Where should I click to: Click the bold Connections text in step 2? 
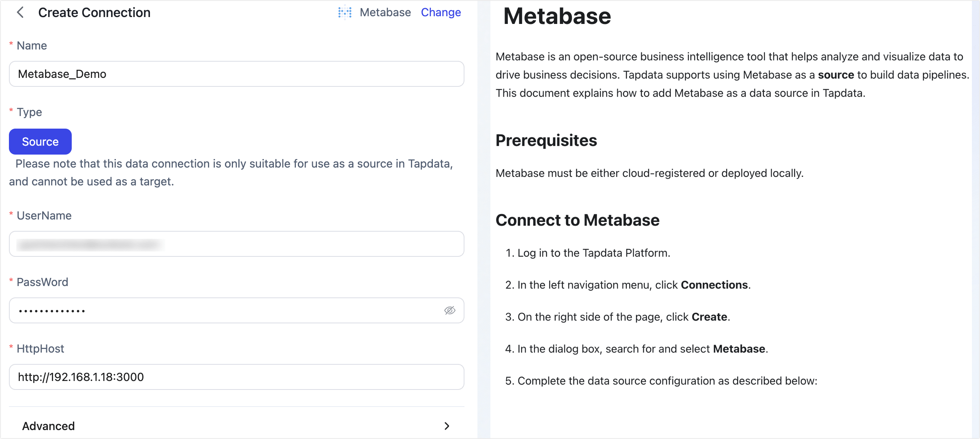point(714,284)
